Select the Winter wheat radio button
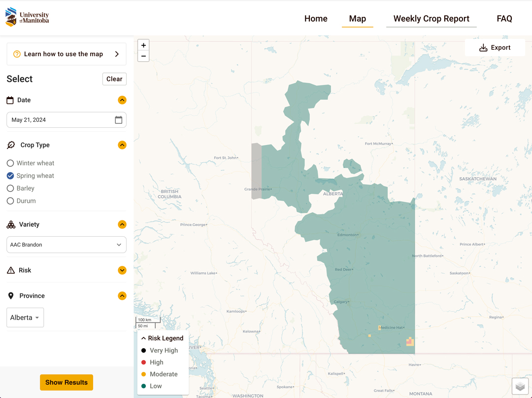The image size is (532, 398). point(10,163)
